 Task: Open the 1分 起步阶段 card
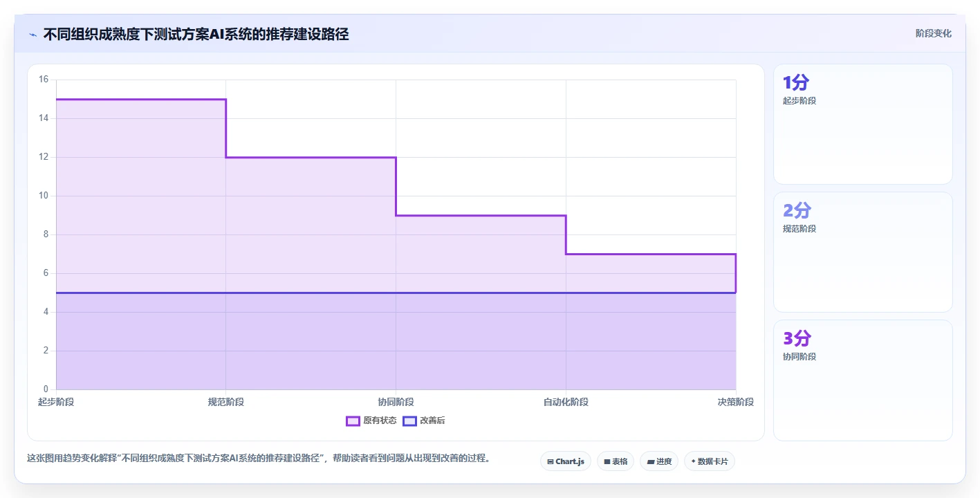click(862, 124)
